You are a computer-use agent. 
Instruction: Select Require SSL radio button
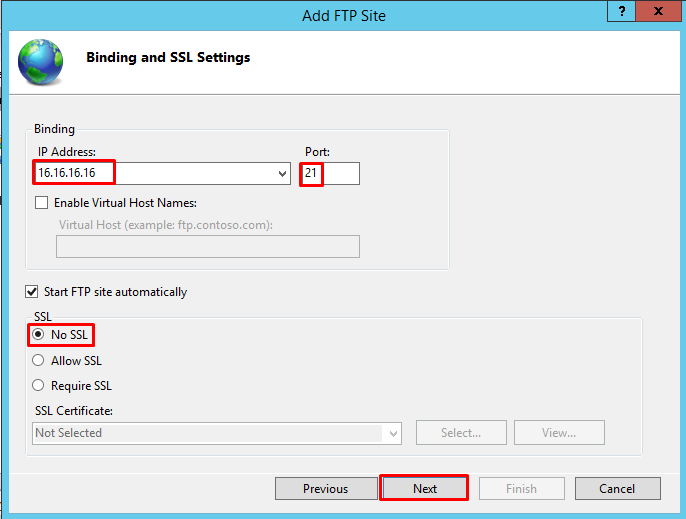click(x=38, y=385)
